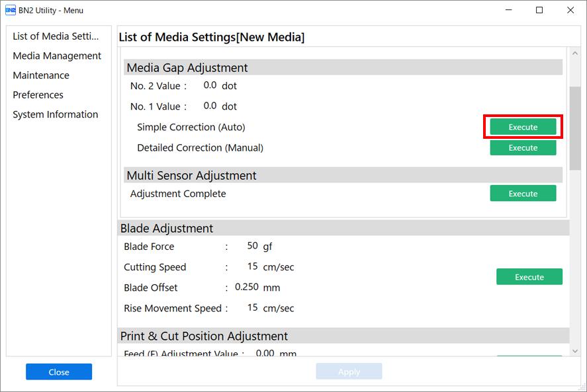Click the Detailed Correction (Manual) label

(201, 148)
